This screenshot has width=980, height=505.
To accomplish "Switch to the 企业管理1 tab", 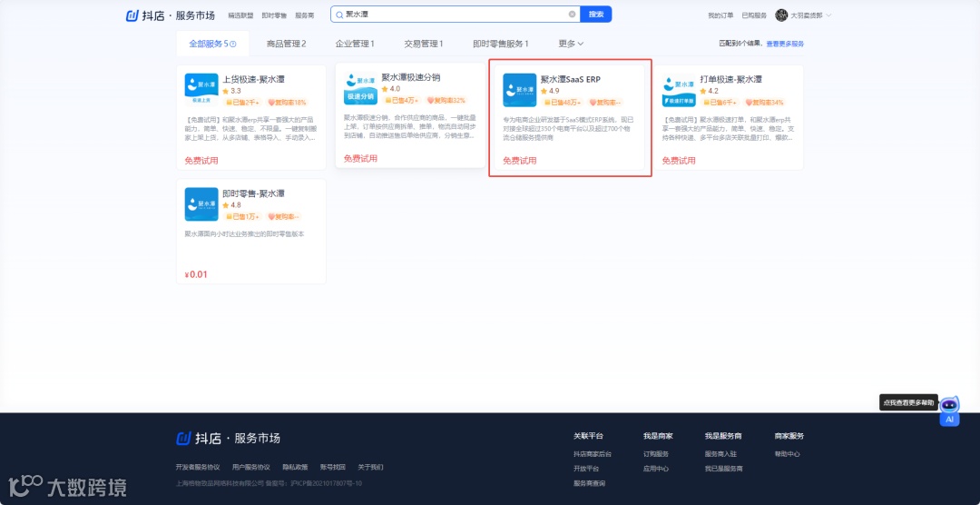I will pos(355,44).
